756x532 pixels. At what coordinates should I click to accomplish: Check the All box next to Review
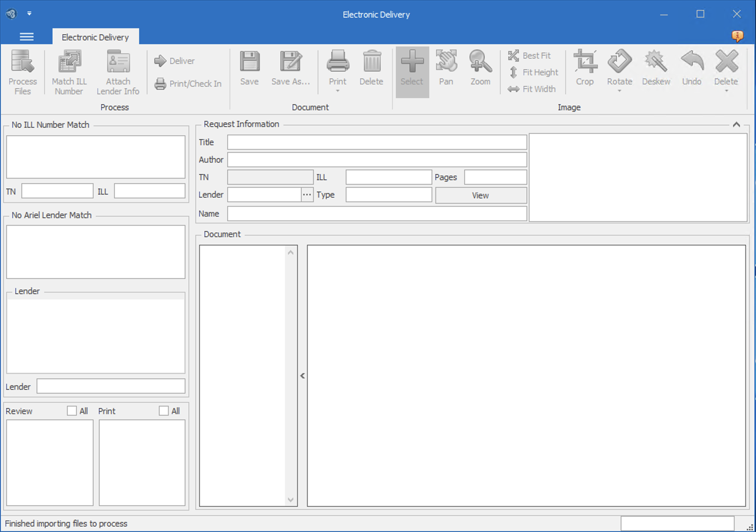[x=72, y=410]
